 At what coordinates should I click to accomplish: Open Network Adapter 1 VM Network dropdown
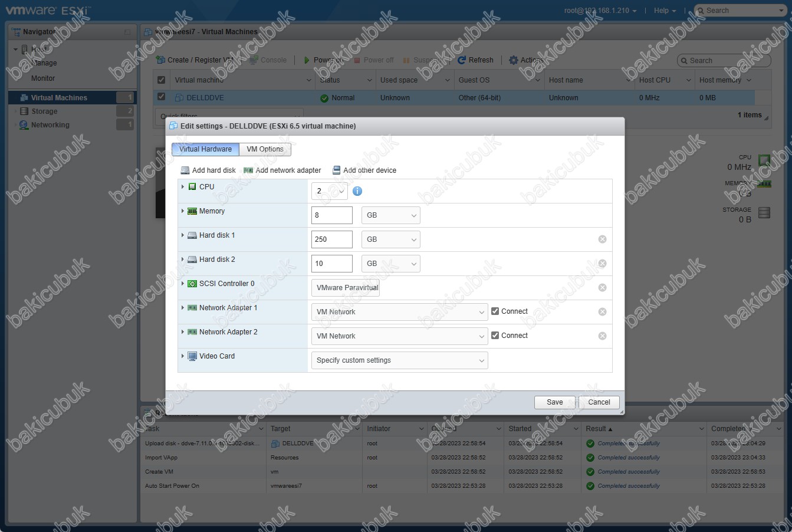tap(399, 312)
